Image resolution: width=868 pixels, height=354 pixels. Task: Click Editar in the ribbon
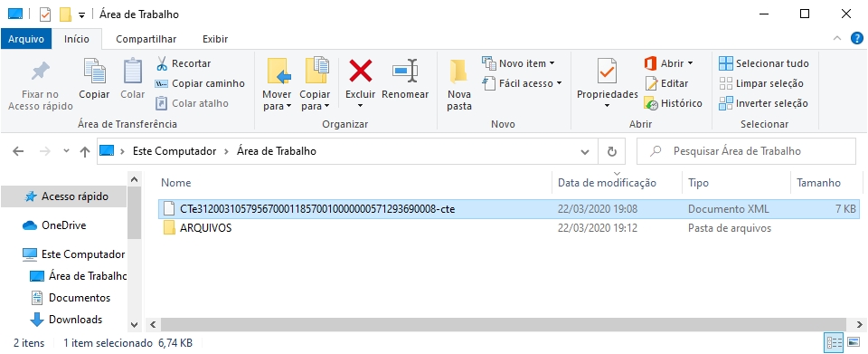pos(666,83)
